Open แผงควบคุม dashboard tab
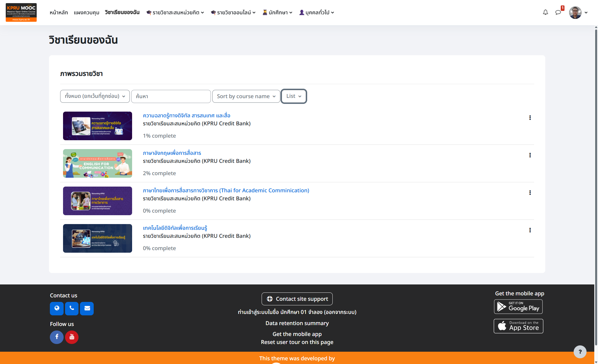This screenshot has width=598, height=364. pyautogui.click(x=87, y=12)
